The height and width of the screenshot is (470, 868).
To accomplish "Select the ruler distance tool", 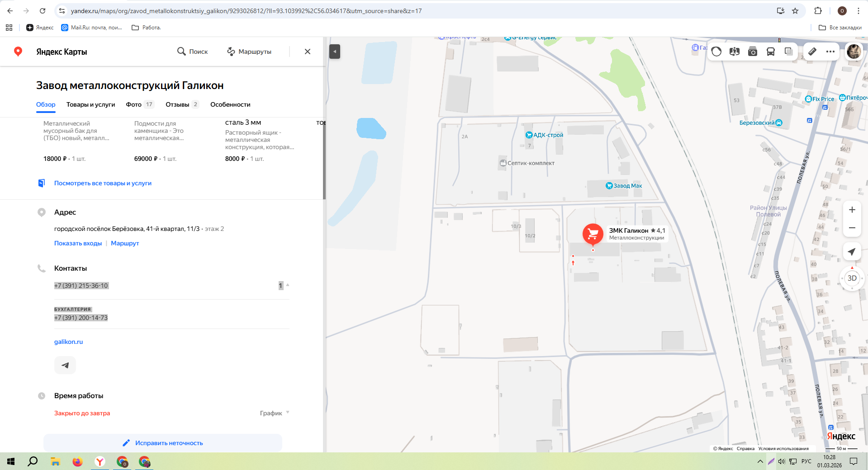I will [x=812, y=52].
